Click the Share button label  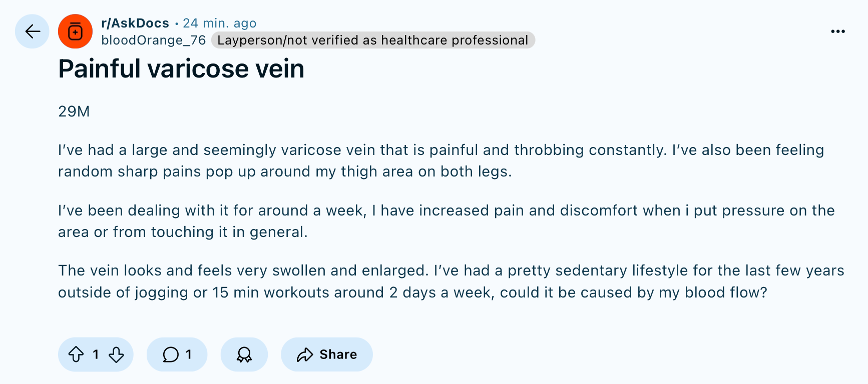[x=338, y=354]
